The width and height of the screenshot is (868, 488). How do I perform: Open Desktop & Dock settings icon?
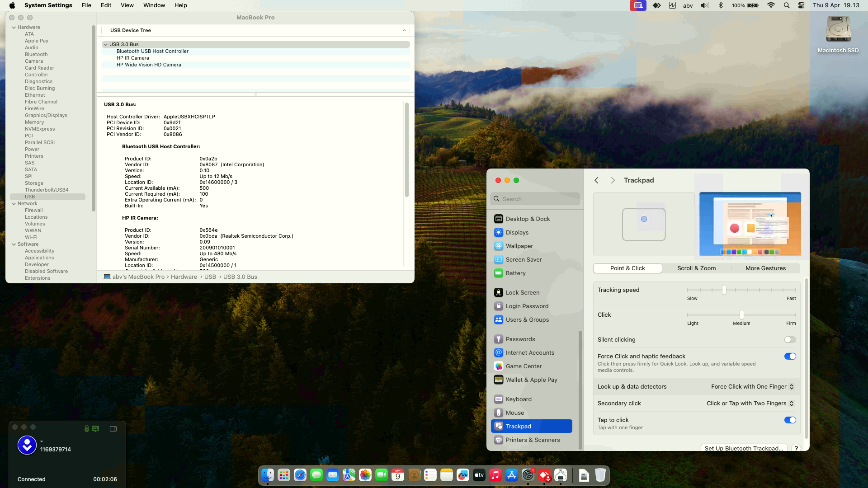coord(498,219)
